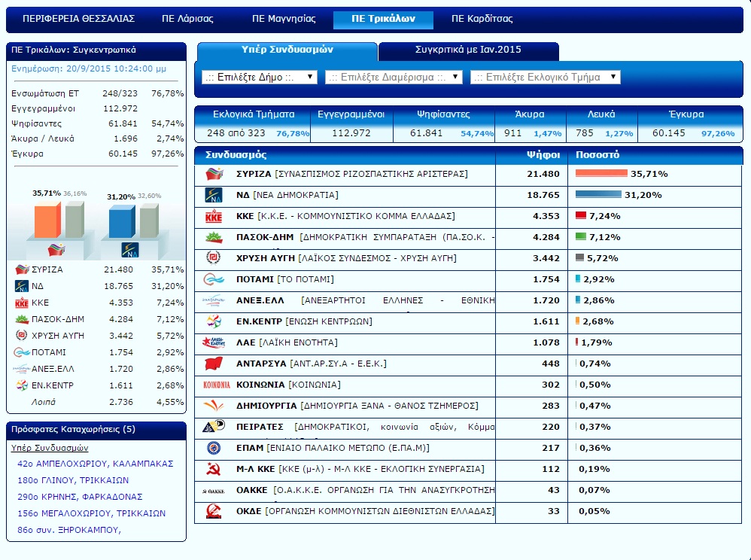Click ΚΚΕ logo in the left summary list
Viewport: 751px width, 560px height.
[22, 303]
